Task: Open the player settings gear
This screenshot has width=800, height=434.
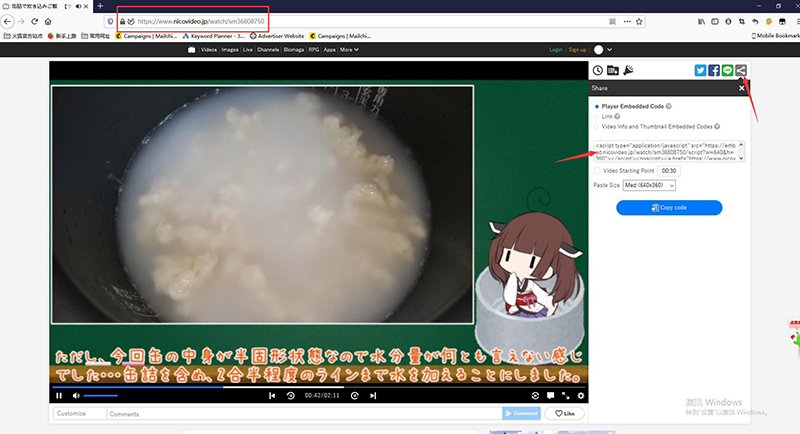Action: pos(581,396)
